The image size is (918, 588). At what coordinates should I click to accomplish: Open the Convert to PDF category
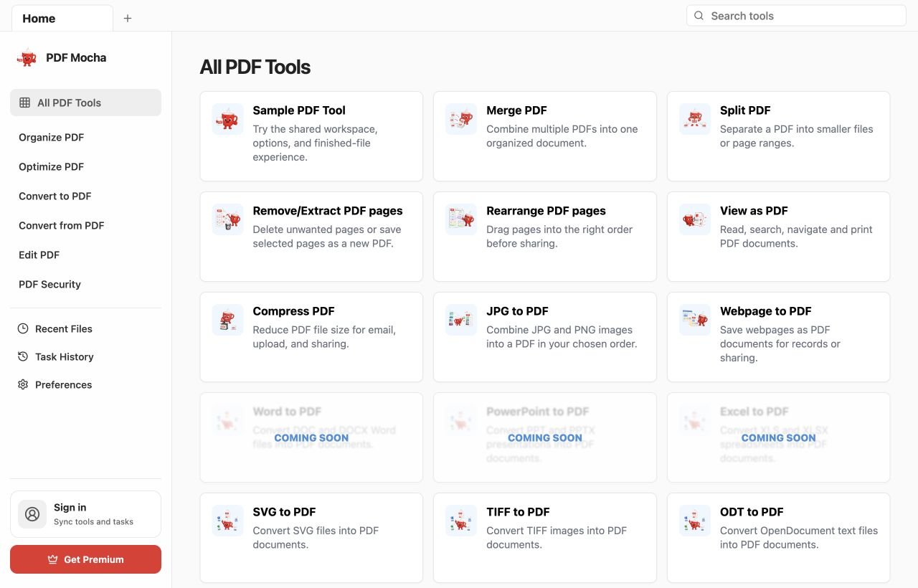point(55,196)
